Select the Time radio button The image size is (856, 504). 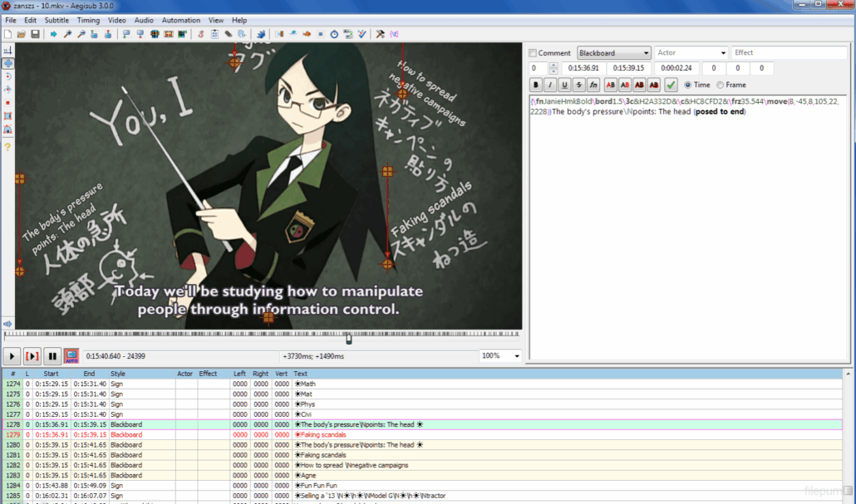tap(688, 85)
